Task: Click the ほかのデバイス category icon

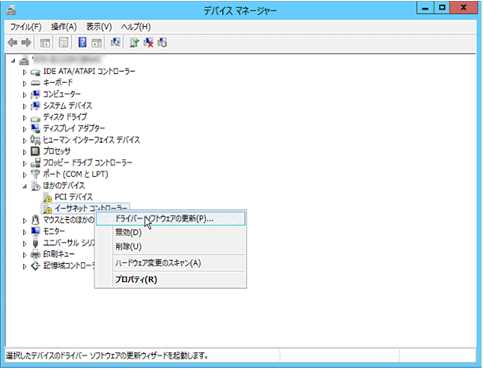Action: pos(36,186)
